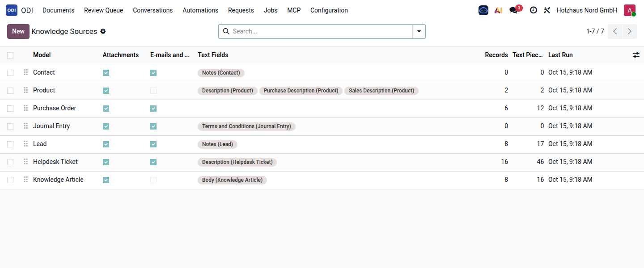Open the activities clock icon
The height and width of the screenshot is (268, 644).
(x=534, y=10)
